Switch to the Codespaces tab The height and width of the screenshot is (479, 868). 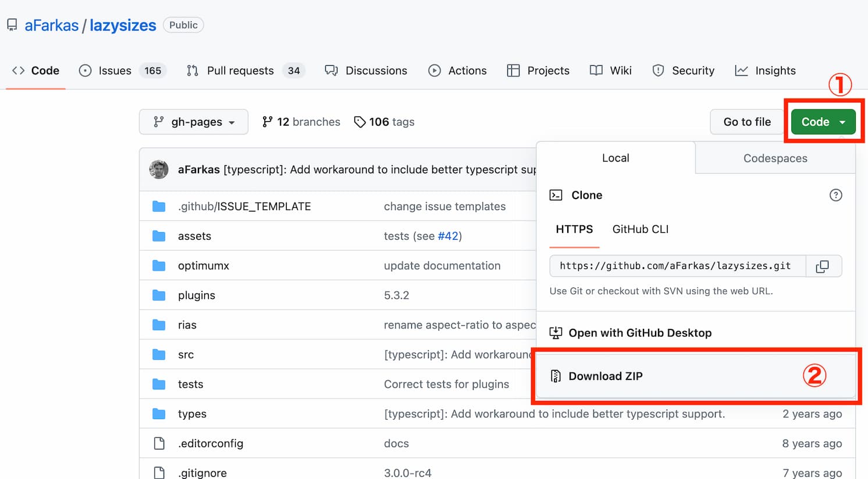[x=775, y=158]
